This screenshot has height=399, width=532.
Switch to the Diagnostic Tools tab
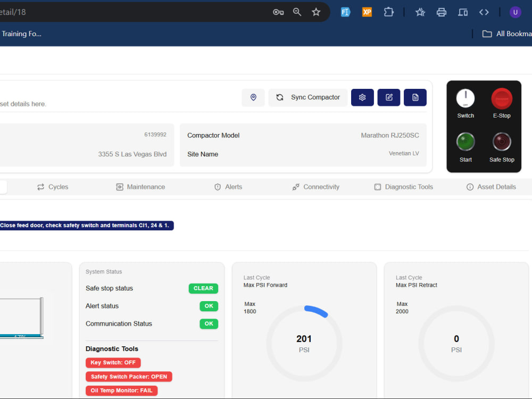404,187
